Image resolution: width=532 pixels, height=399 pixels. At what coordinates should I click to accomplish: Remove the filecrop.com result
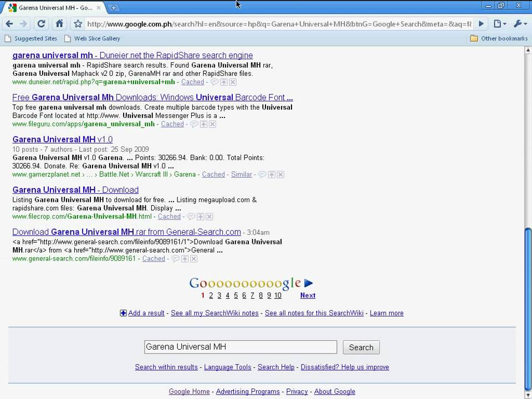tap(209, 217)
